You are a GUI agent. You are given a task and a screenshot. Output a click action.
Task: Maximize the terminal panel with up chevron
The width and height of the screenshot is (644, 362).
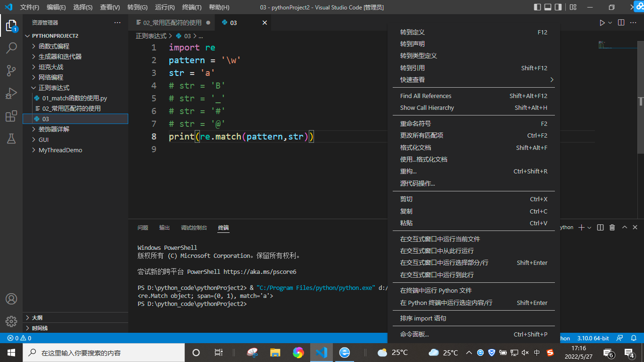pos(624,227)
